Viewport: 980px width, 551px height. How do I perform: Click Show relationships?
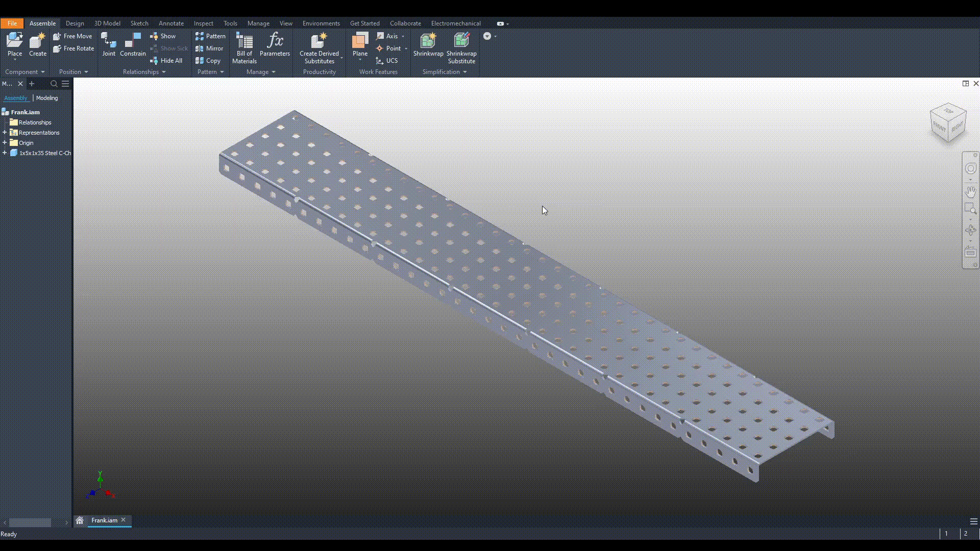click(x=163, y=36)
